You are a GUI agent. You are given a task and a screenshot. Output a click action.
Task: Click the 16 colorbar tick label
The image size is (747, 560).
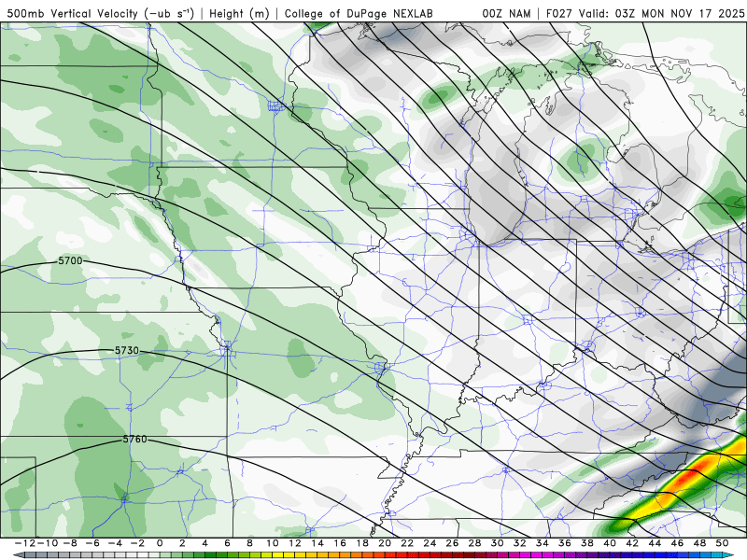tap(340, 543)
